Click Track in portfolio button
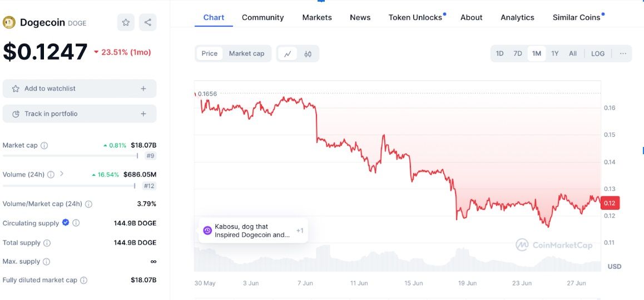 tap(80, 114)
